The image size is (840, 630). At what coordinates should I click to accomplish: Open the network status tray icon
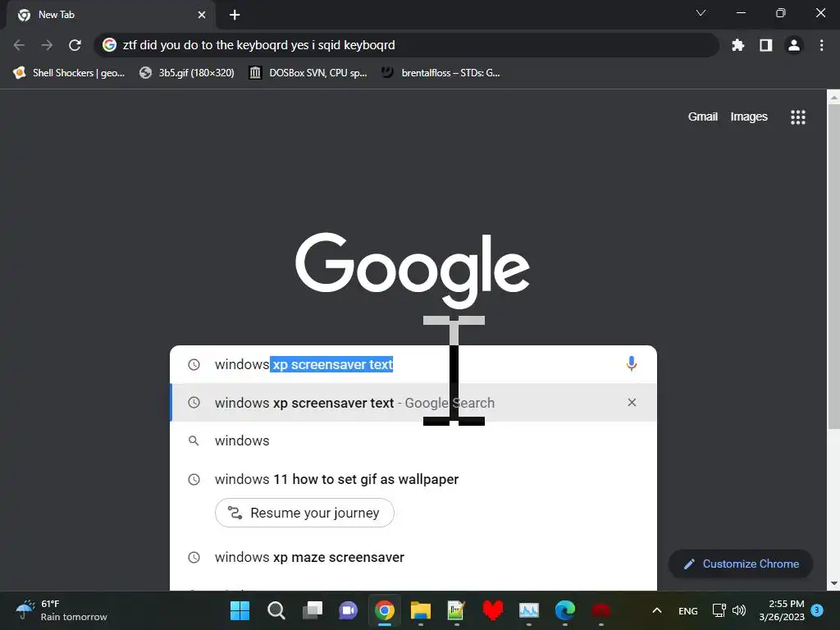(719, 610)
